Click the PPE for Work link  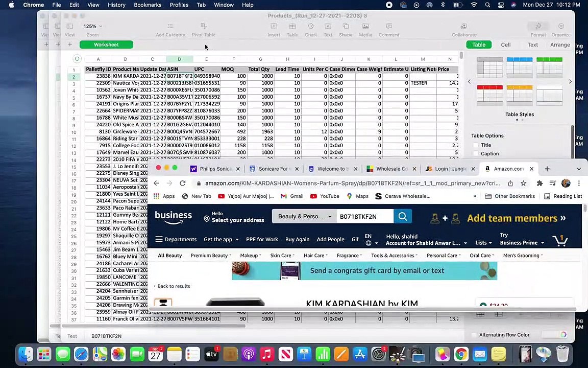(x=262, y=239)
